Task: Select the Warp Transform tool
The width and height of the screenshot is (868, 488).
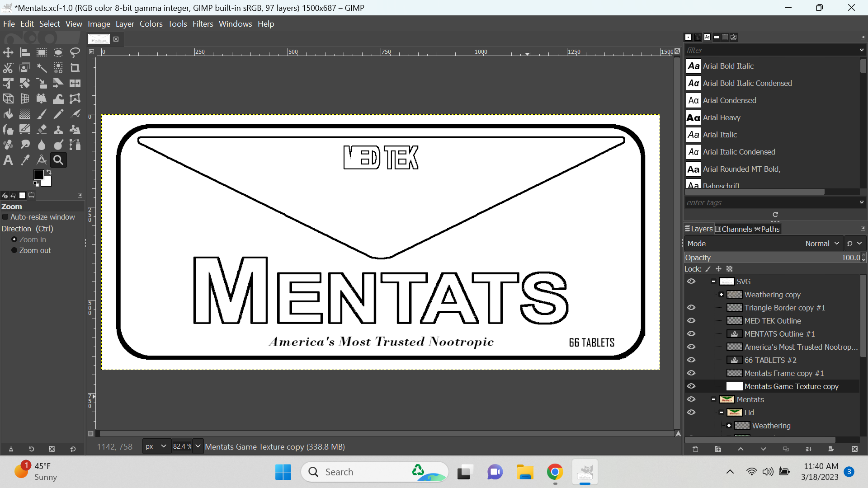Action: point(58,99)
